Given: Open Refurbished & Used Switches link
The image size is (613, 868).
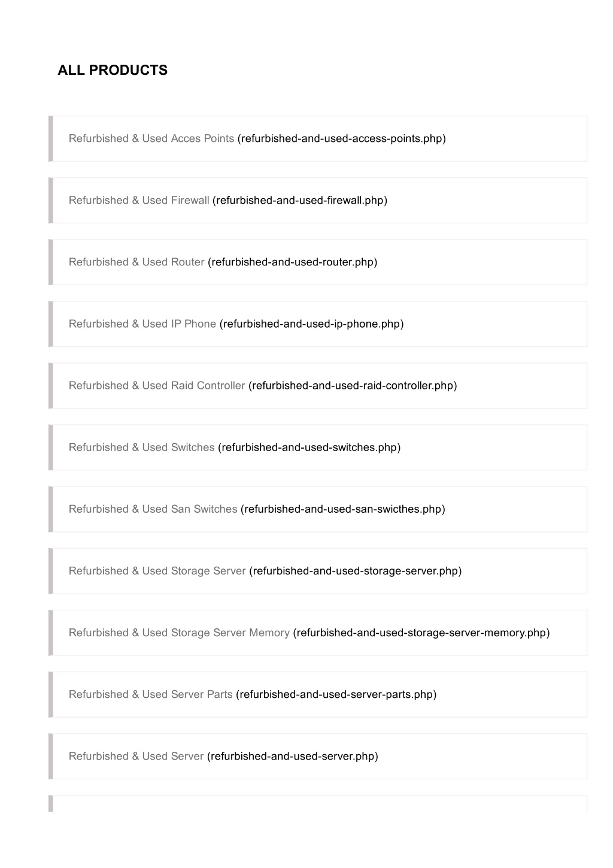Looking at the screenshot, I should coord(142,447).
